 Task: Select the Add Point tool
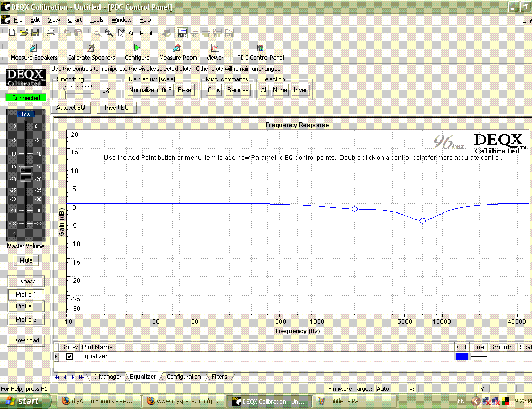(x=135, y=32)
